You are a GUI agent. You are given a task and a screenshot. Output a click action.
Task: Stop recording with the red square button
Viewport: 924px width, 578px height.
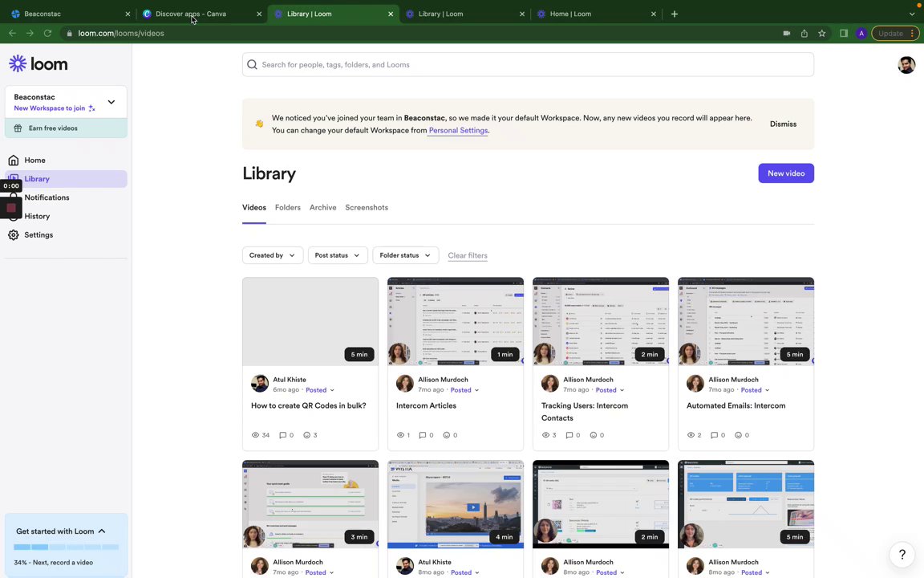coord(11,208)
